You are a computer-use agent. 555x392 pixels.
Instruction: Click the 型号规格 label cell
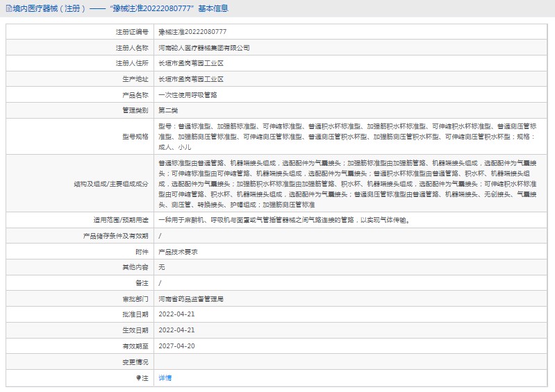click(80, 137)
